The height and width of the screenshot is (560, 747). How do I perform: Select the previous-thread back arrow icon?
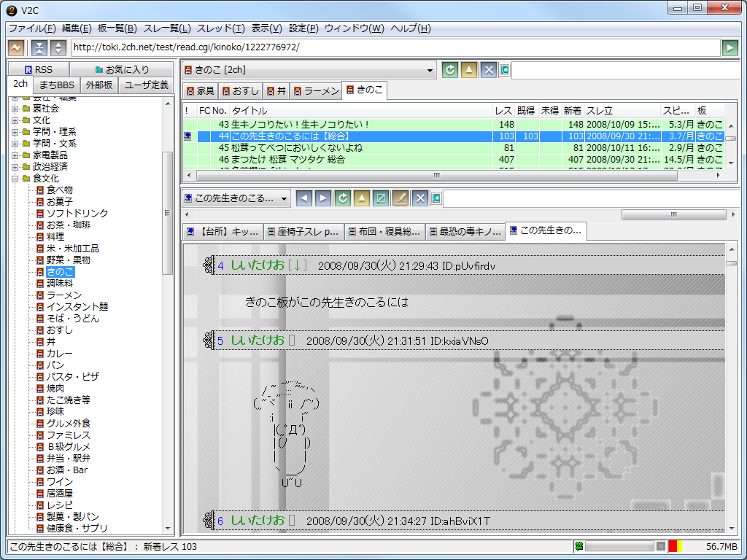[304, 198]
